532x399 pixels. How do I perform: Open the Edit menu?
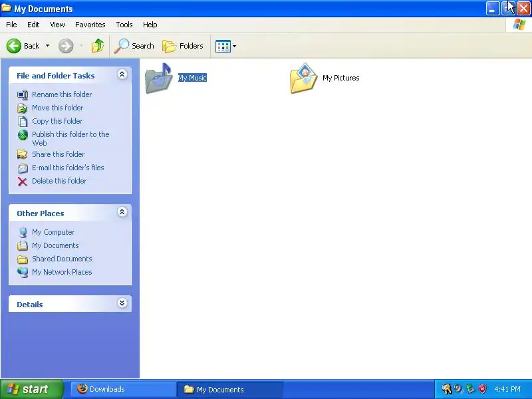click(33, 25)
